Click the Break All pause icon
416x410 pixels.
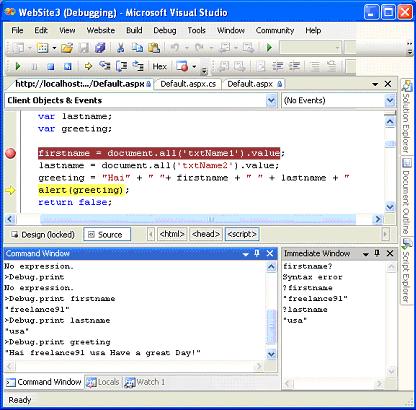pos(34,67)
